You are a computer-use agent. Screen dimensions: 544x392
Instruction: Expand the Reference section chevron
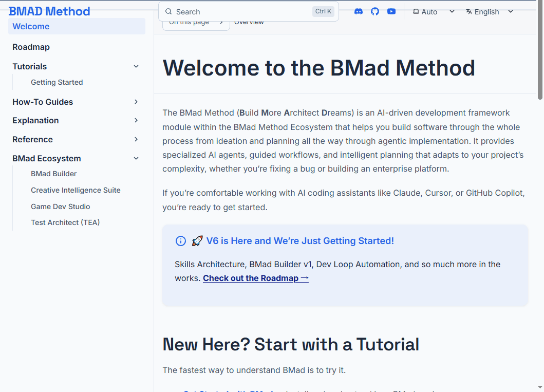tap(136, 139)
